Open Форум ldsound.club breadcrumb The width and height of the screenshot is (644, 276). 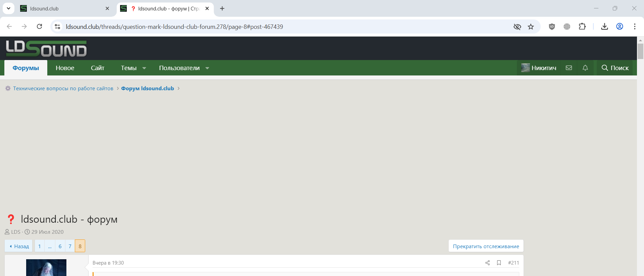(x=148, y=88)
